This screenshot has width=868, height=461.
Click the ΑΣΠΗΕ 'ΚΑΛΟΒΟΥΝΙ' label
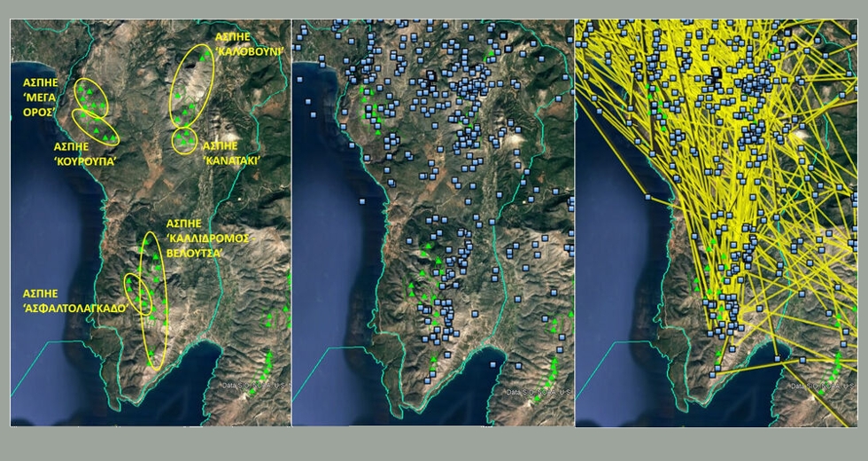pos(248,44)
